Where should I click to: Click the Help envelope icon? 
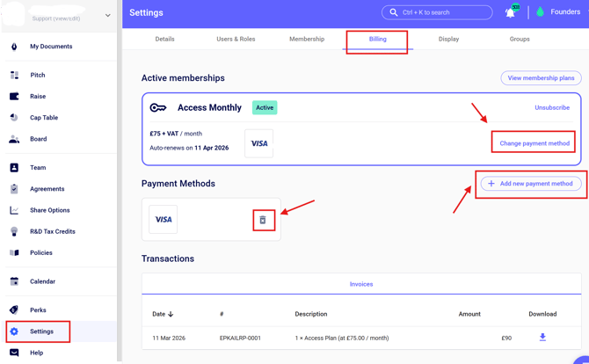14,353
